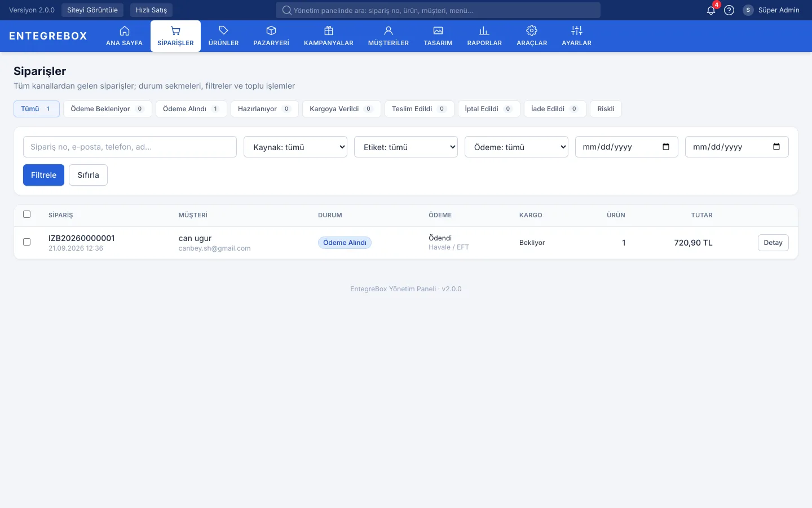Open the Kampanyalar gift icon
This screenshot has width=812, height=508.
coord(329,31)
